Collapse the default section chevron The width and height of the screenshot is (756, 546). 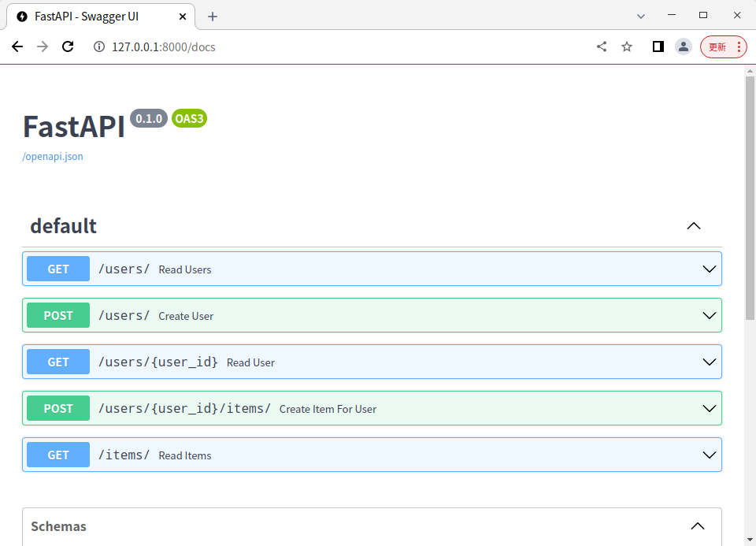click(x=693, y=226)
